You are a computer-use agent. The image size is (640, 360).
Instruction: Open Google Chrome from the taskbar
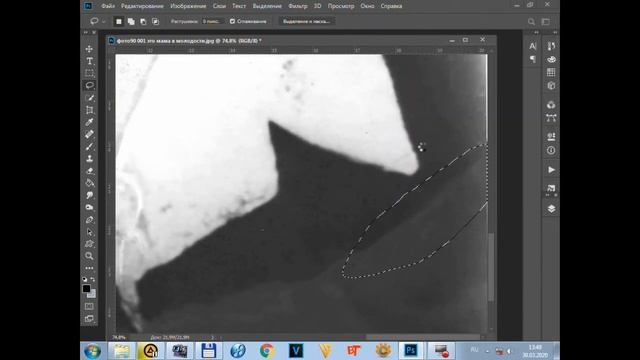tap(267, 351)
